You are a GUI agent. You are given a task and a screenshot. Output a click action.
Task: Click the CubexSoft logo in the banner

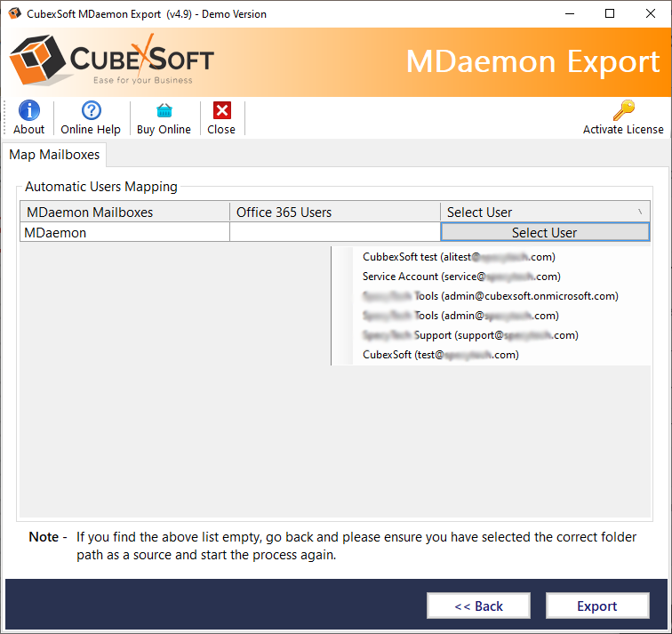[112, 60]
